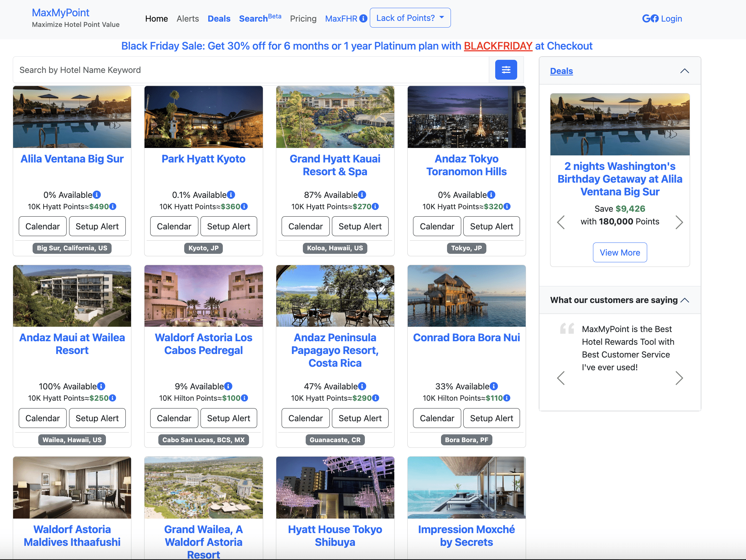Open Impression Moxché by Secrets title
The image size is (746, 560).
[x=467, y=536]
